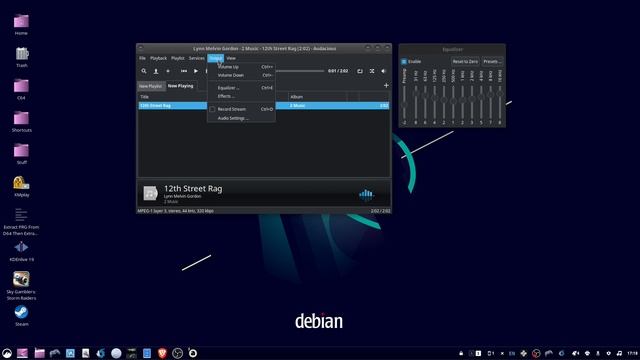Click Reset to Zero in Equalizer

click(465, 62)
